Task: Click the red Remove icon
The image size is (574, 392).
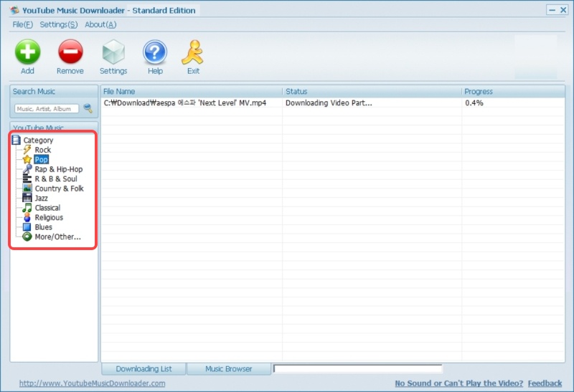Action: pos(70,52)
